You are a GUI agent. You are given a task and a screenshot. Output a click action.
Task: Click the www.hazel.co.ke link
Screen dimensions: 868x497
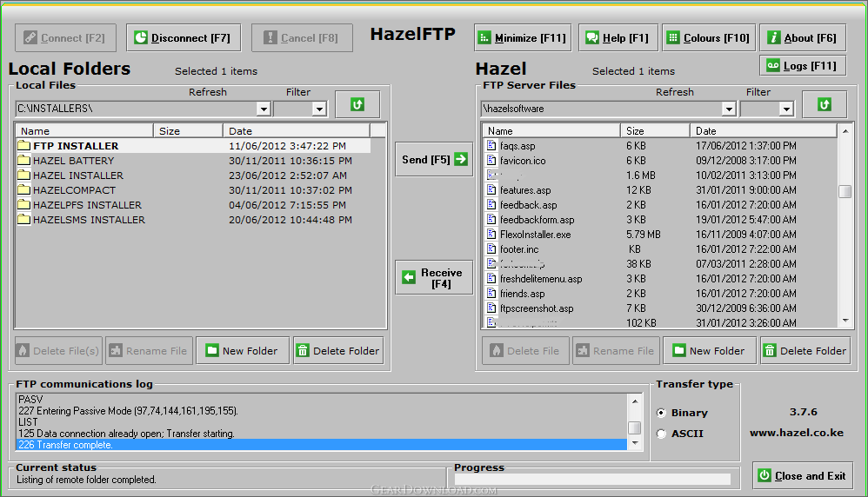(797, 433)
